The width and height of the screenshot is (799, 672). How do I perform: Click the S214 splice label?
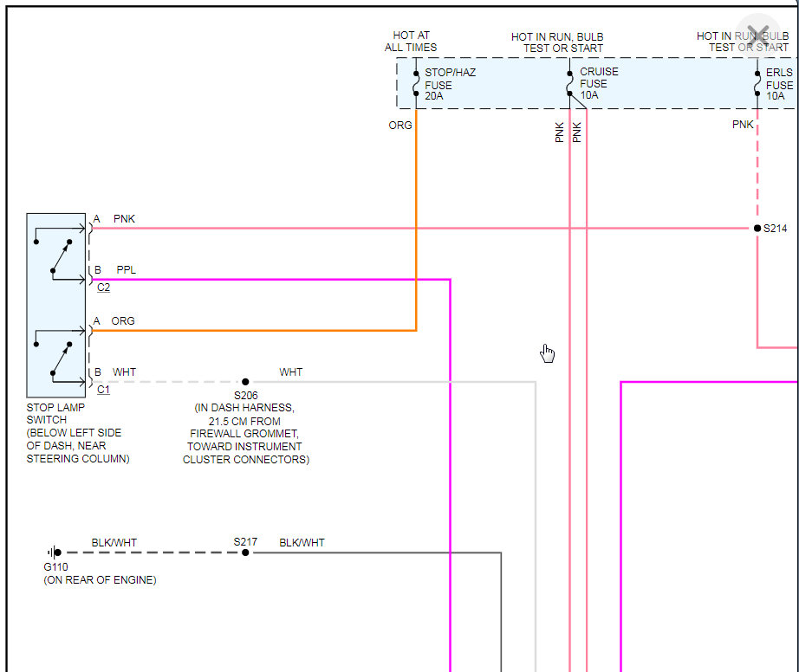(775, 229)
